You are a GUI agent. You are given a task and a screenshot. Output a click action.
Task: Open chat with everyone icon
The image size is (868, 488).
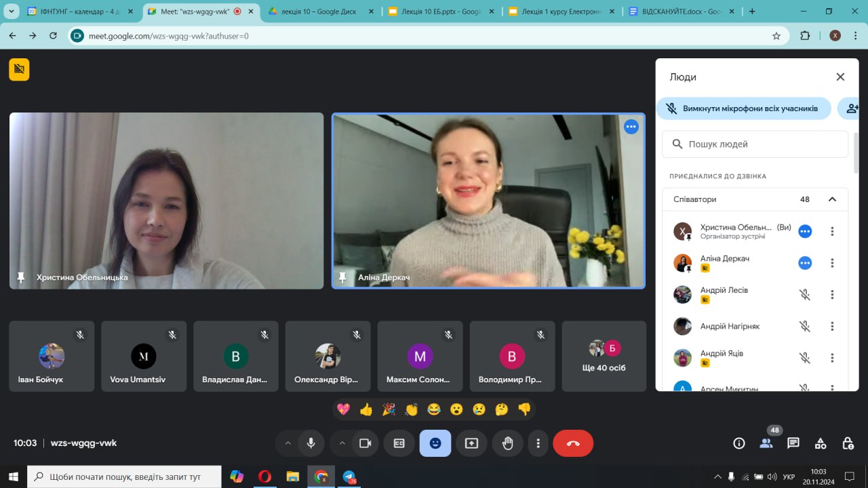(793, 443)
